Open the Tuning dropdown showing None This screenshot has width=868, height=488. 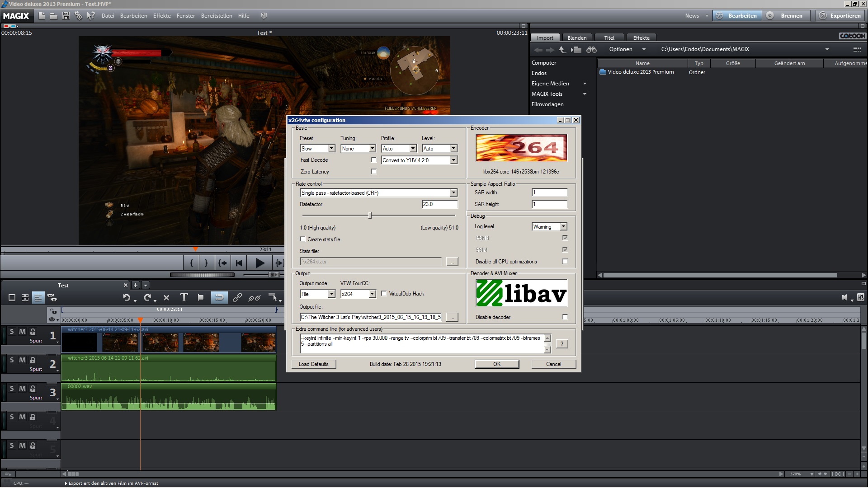pyautogui.click(x=358, y=149)
